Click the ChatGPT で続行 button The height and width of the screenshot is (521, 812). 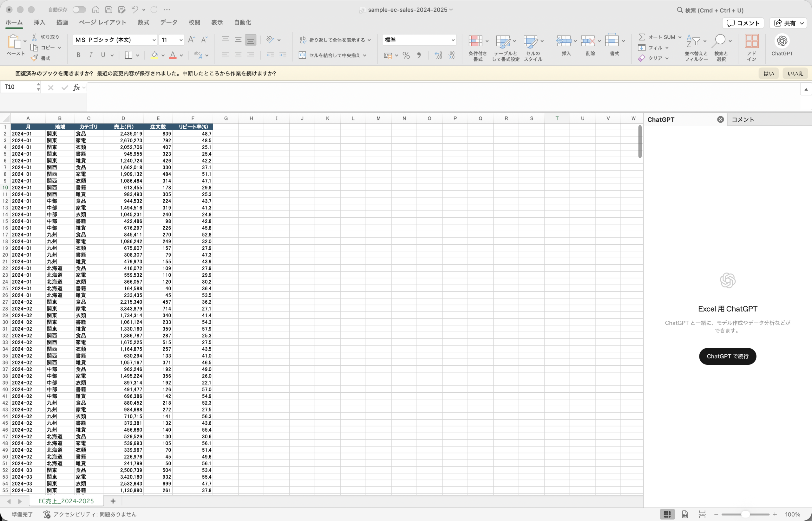pos(727,356)
